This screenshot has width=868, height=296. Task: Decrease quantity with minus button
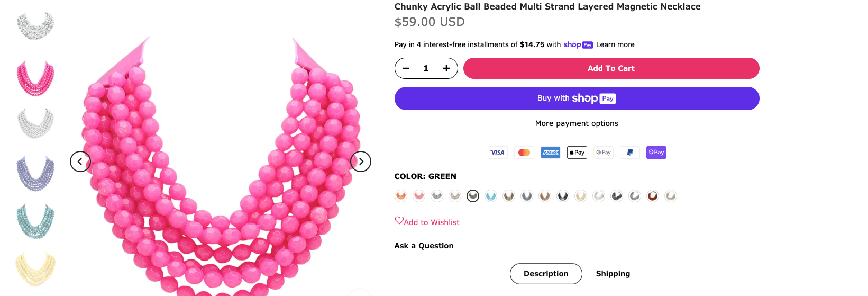click(406, 68)
